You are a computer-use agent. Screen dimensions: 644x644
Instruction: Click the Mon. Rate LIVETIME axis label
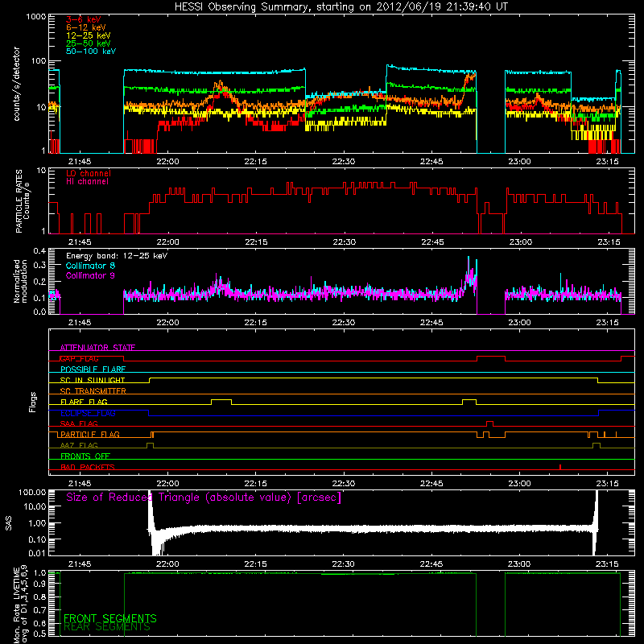[21, 605]
